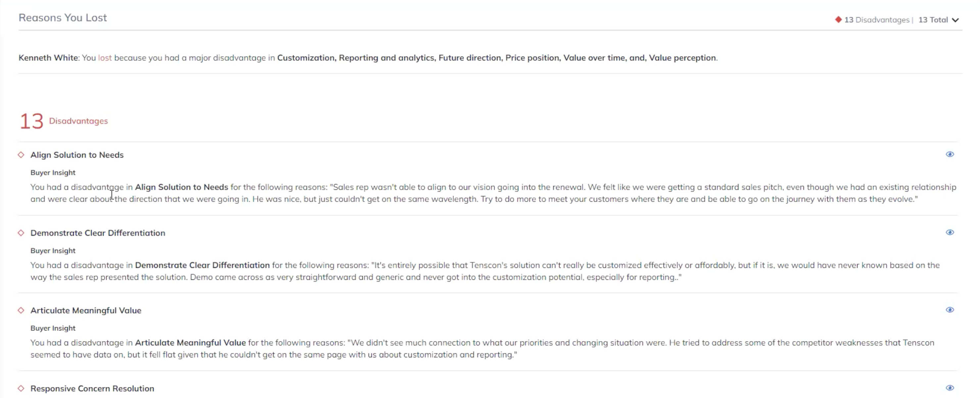
Task: Open the 13 Total summary label
Action: (x=933, y=20)
